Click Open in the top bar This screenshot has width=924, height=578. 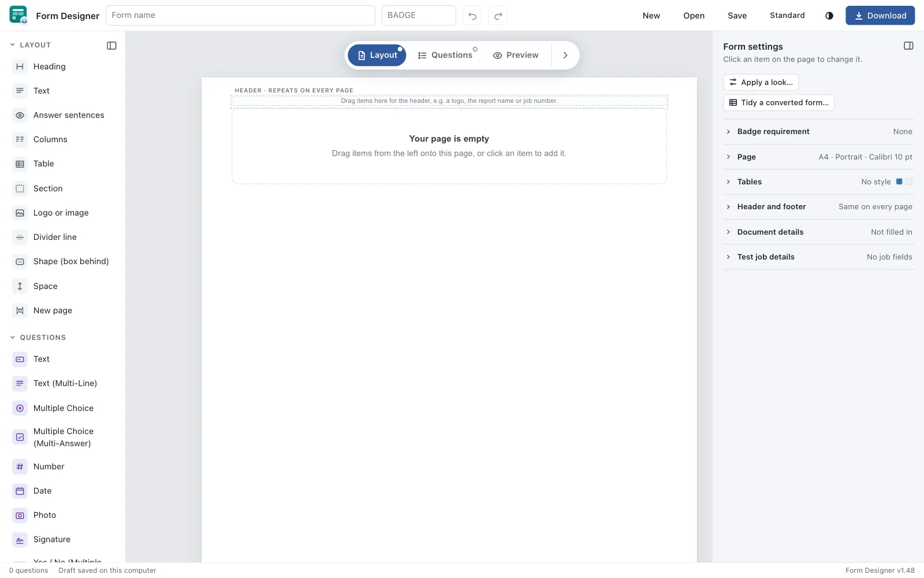pyautogui.click(x=694, y=16)
